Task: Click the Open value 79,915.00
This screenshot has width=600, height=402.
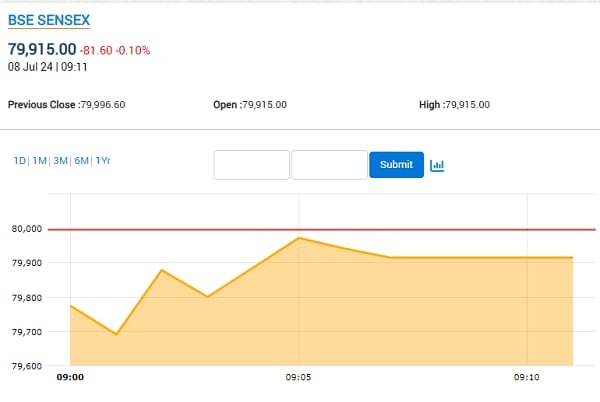Action: tap(264, 105)
